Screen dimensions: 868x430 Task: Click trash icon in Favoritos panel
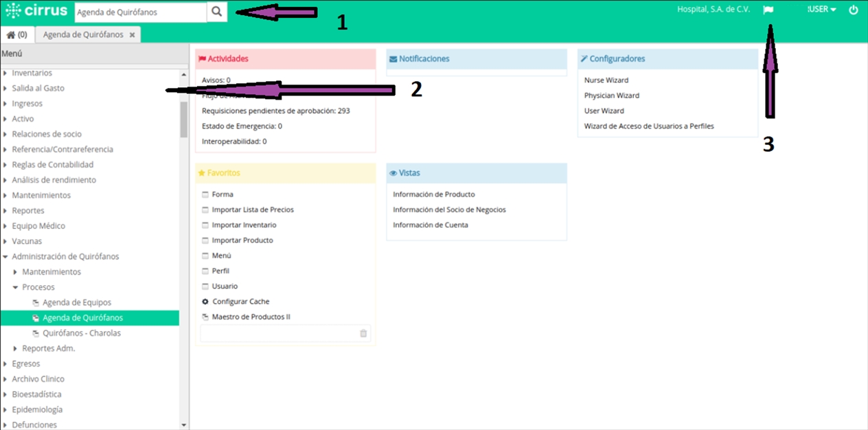[x=363, y=333]
